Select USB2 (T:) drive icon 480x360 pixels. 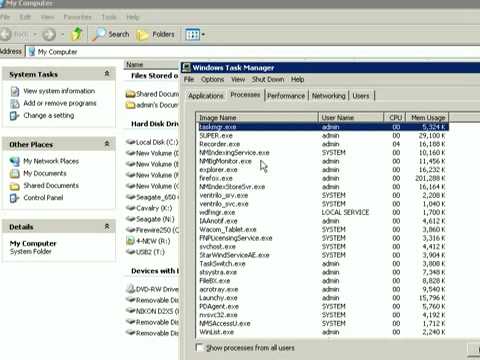pos(130,252)
